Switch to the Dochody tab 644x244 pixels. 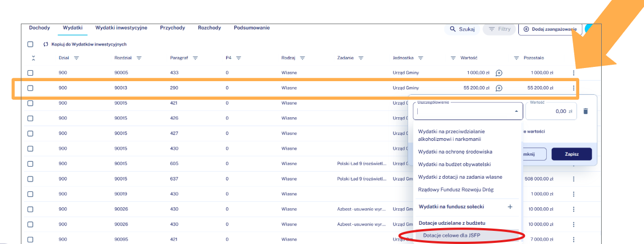click(39, 27)
